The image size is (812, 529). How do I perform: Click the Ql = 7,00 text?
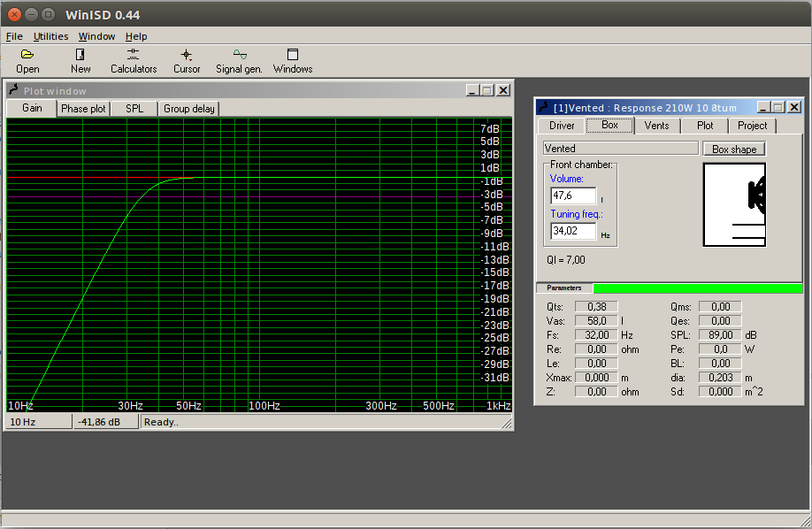(x=565, y=259)
